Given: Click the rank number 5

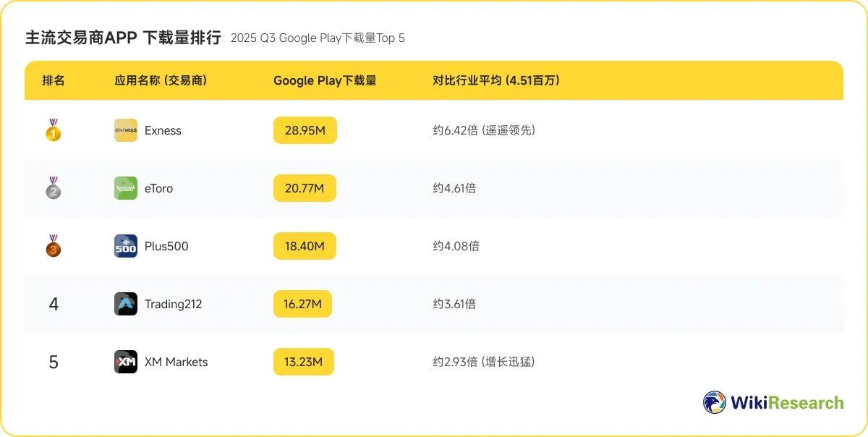Looking at the screenshot, I should [x=54, y=362].
